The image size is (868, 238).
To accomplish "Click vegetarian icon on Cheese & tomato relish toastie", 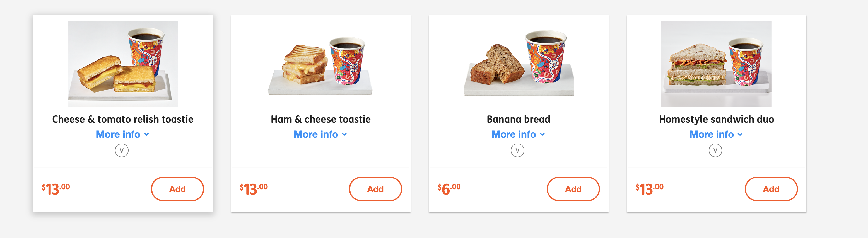I will point(122,150).
